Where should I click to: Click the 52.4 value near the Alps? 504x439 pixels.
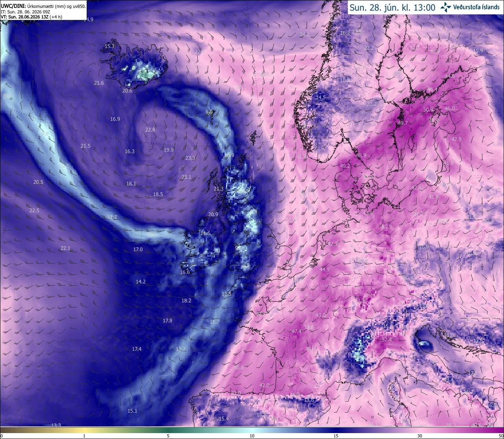[387, 339]
